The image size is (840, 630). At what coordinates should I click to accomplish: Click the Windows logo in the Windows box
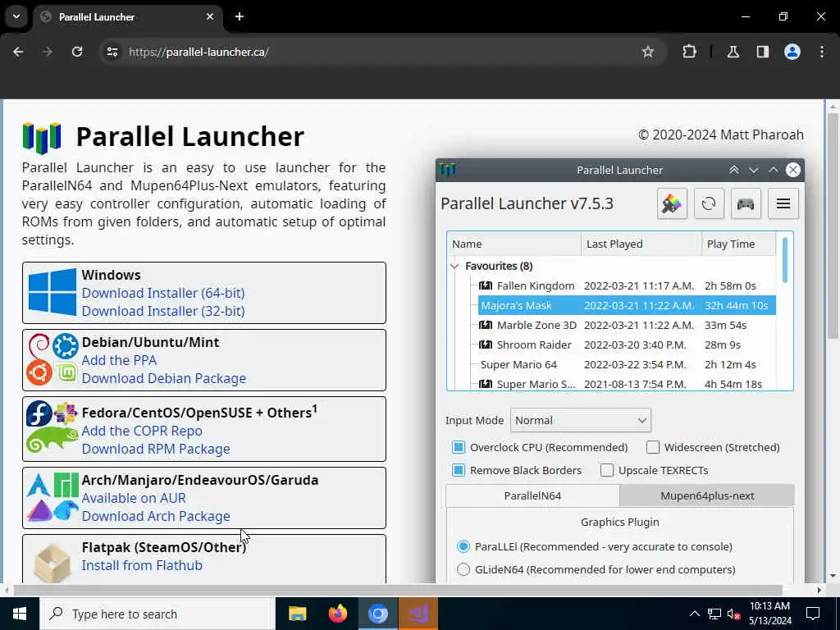click(x=52, y=292)
